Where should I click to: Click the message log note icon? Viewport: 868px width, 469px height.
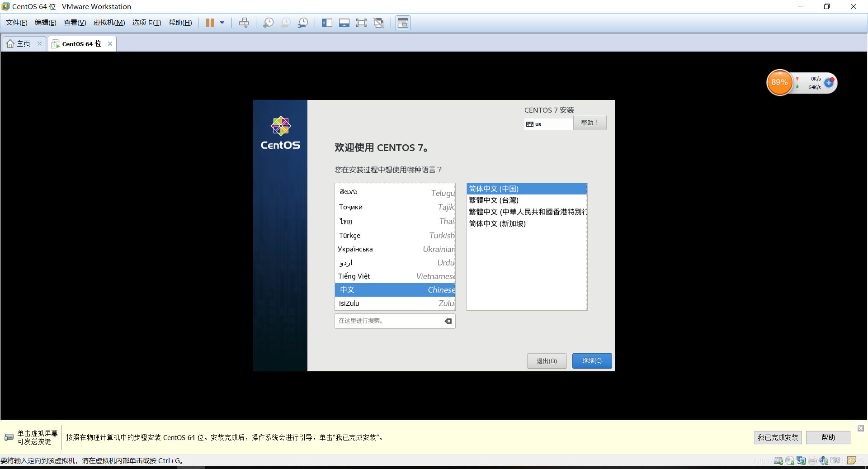click(x=852, y=460)
